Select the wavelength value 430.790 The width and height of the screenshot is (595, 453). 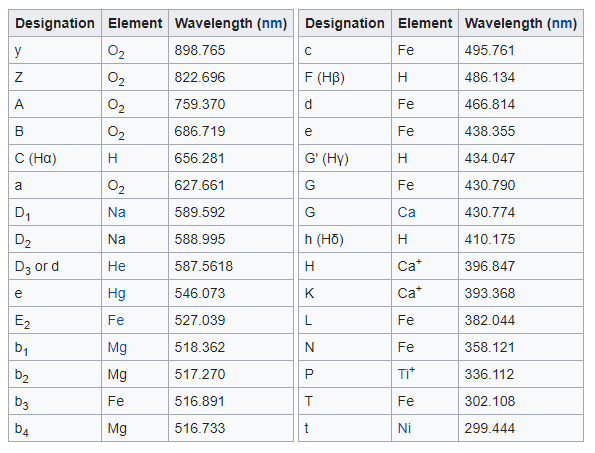[490, 185]
